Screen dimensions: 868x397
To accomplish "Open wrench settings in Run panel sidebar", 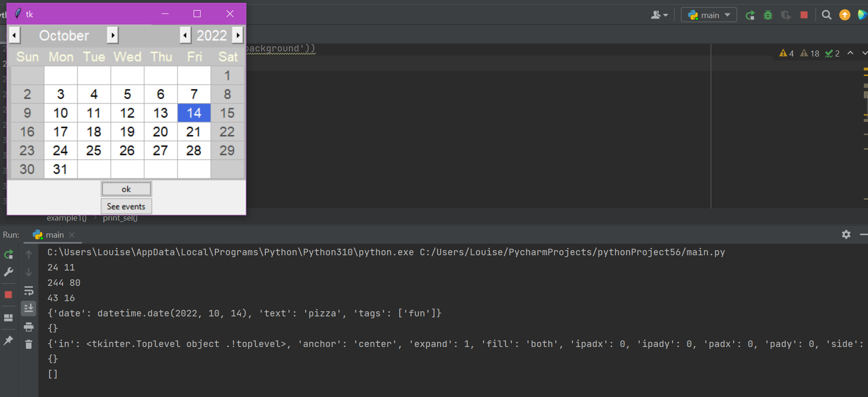I will (x=8, y=272).
